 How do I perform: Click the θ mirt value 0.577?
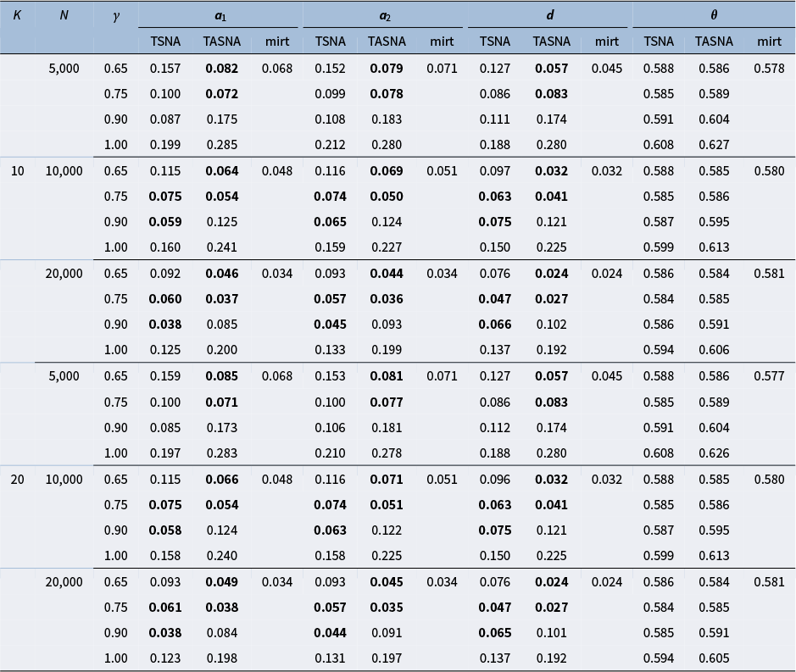point(769,376)
